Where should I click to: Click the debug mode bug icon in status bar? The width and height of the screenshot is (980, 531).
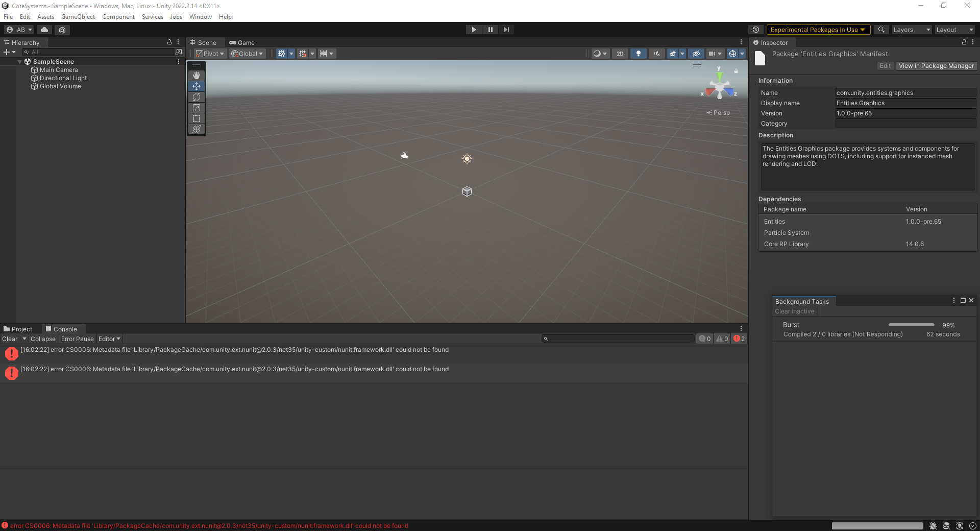933,526
